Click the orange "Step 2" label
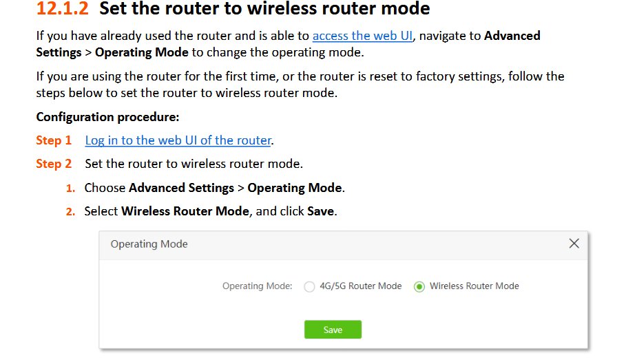Viewport: 626px width, 364px height. click(x=54, y=164)
